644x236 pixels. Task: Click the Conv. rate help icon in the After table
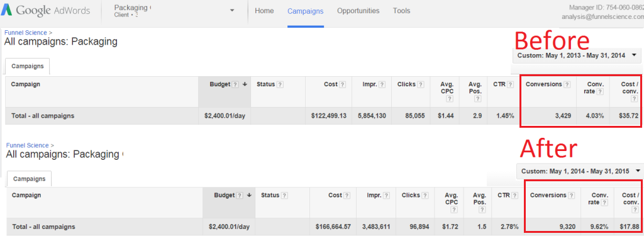[604, 203]
